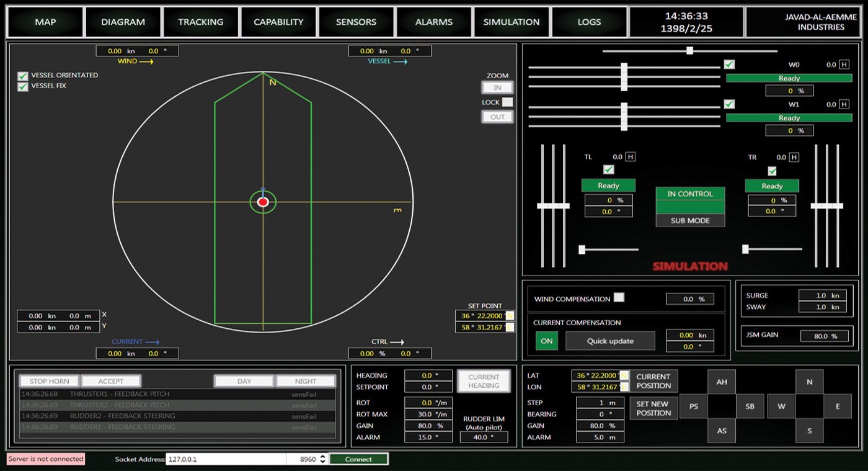
Task: Click the center block of the N/W/E/S pad
Action: [x=809, y=406]
